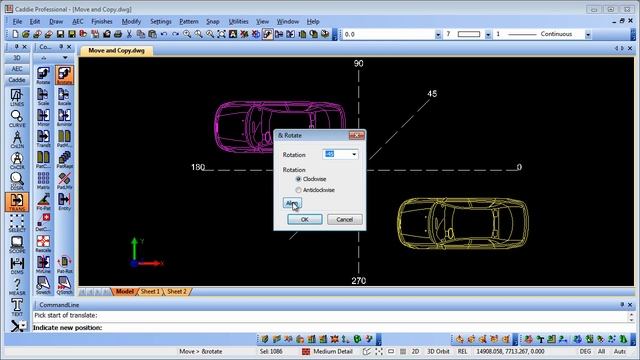Switch to the Sheet 2 tab

[177, 291]
